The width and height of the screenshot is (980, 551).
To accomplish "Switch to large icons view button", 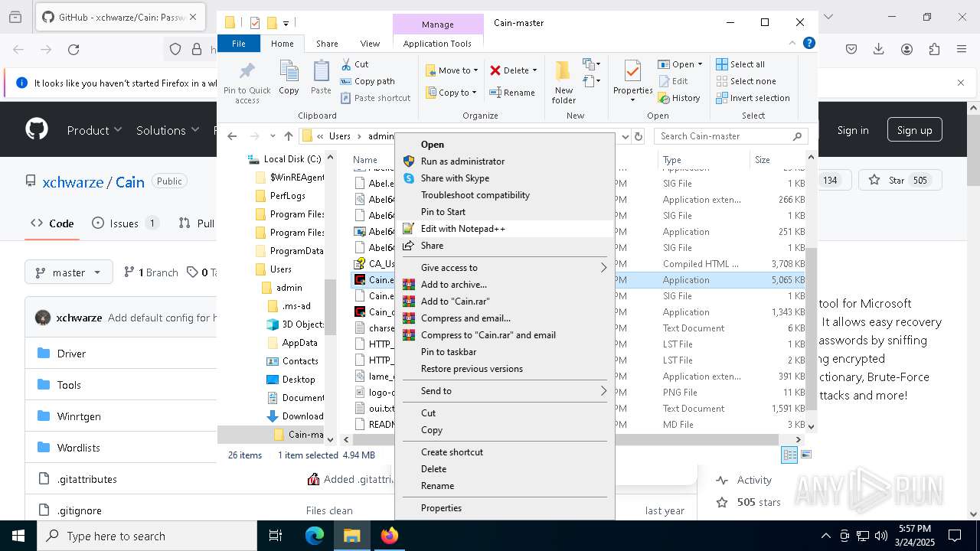I will [x=805, y=455].
